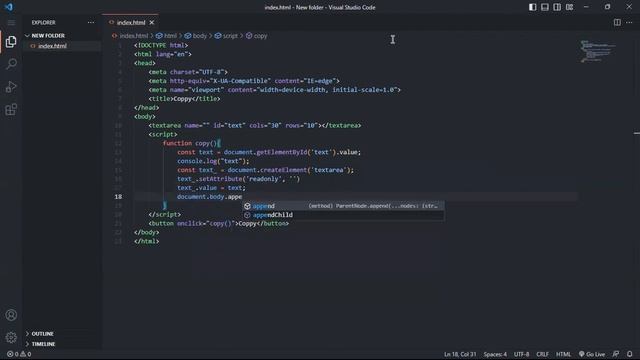
Task: Expand the OUTLINE section
Action: (62, 334)
